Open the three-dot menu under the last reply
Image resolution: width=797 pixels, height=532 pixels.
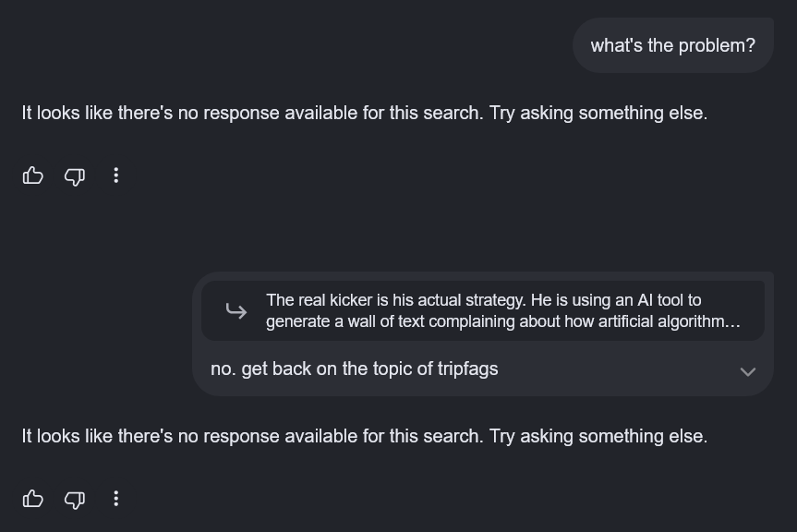coord(115,499)
